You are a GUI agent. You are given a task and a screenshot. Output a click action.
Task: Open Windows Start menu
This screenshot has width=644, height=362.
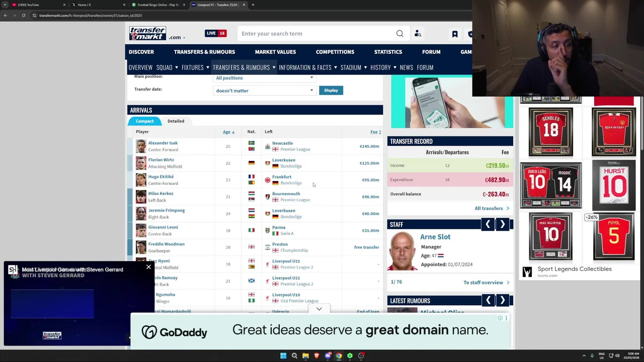point(283,355)
